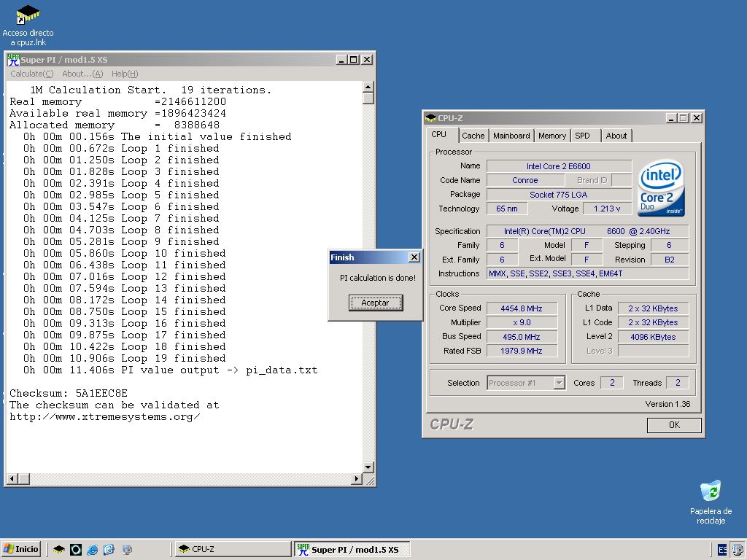The image size is (747, 560).
Task: Click Super PI horizontal scrollbar right arrow
Action: (x=356, y=478)
